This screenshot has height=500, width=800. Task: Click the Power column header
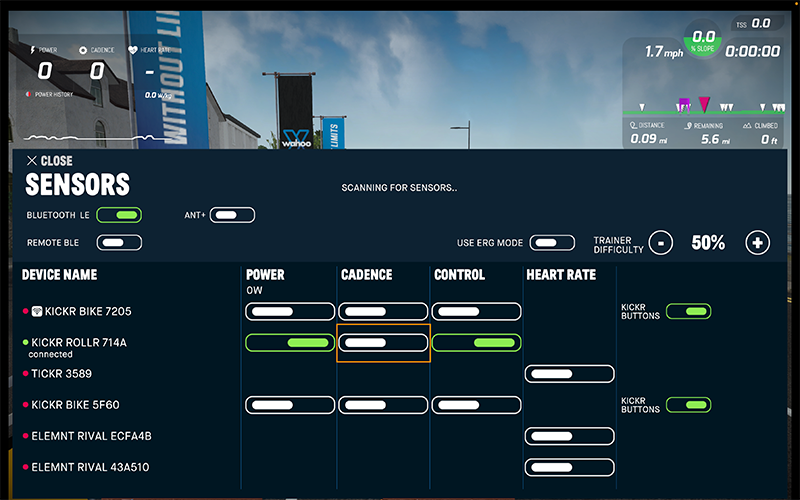[265, 274]
